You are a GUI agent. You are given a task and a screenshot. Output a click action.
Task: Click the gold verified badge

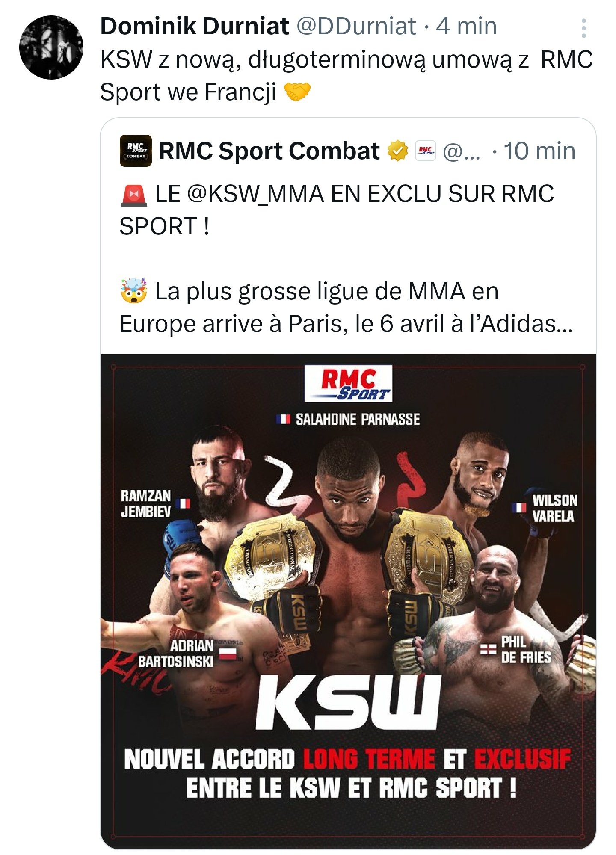tap(398, 151)
